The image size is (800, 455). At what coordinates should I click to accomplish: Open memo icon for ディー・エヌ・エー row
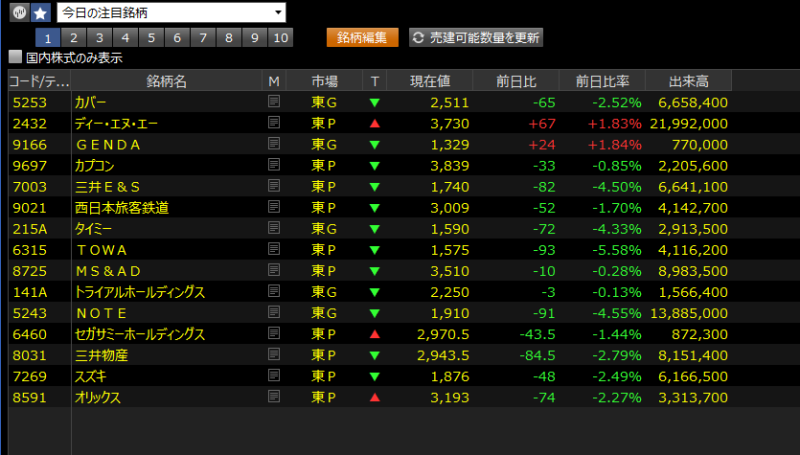[274, 122]
